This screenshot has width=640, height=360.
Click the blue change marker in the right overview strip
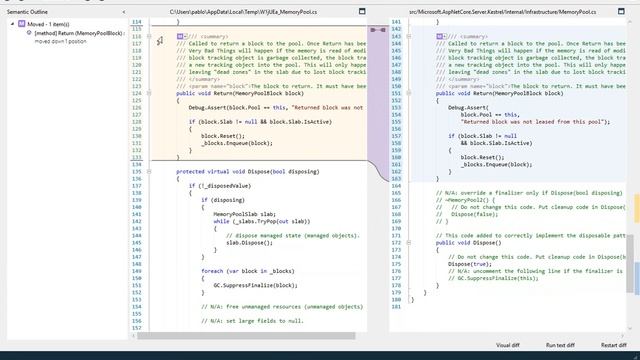637,278
